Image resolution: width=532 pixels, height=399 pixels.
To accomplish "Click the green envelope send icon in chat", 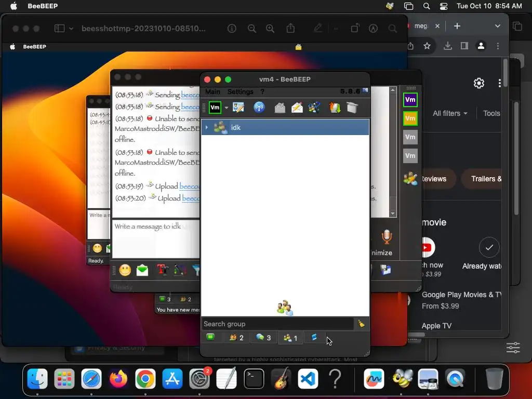I will 142,270.
